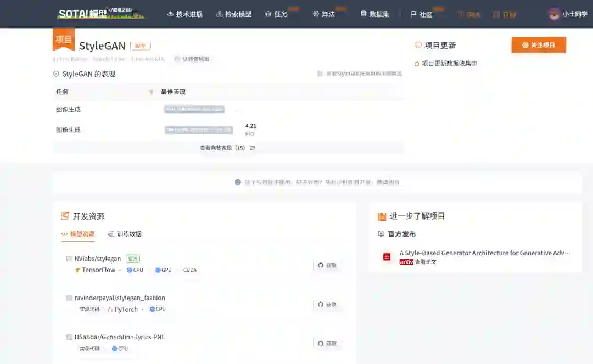Image resolution: width=593 pixels, height=364 pixels.
Task: Click the orange 项目 ribbon badge
Action: (64, 40)
